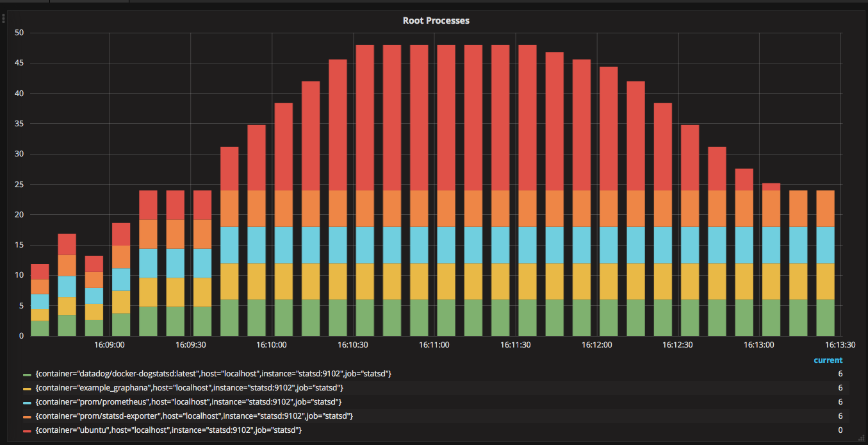Click red segment of the leftmost bar
This screenshot has height=445, width=868.
[40, 271]
